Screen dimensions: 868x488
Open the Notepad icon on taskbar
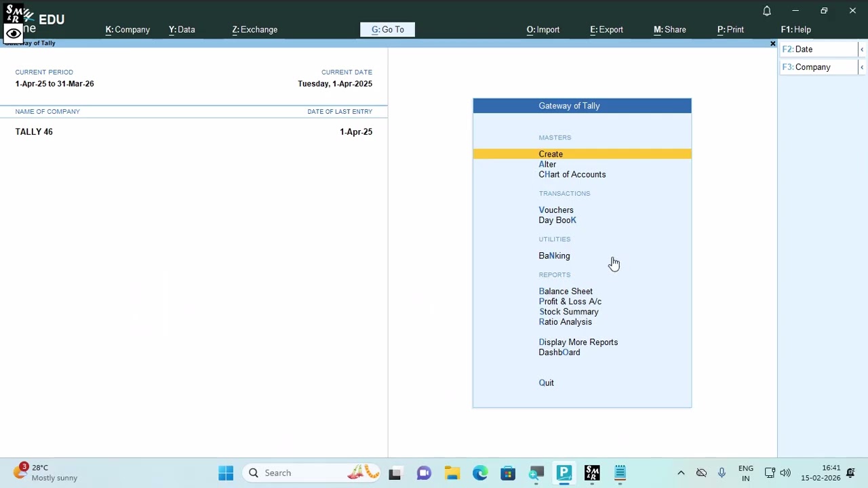click(620, 473)
